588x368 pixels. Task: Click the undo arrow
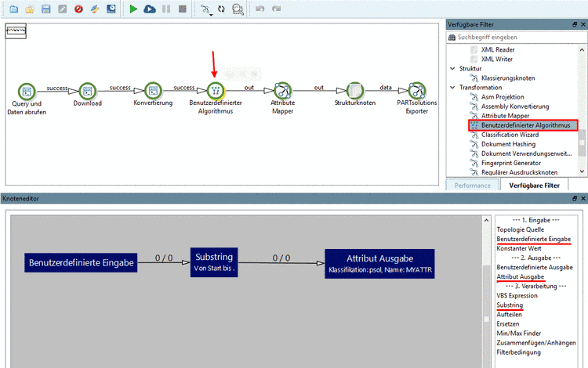[260, 9]
